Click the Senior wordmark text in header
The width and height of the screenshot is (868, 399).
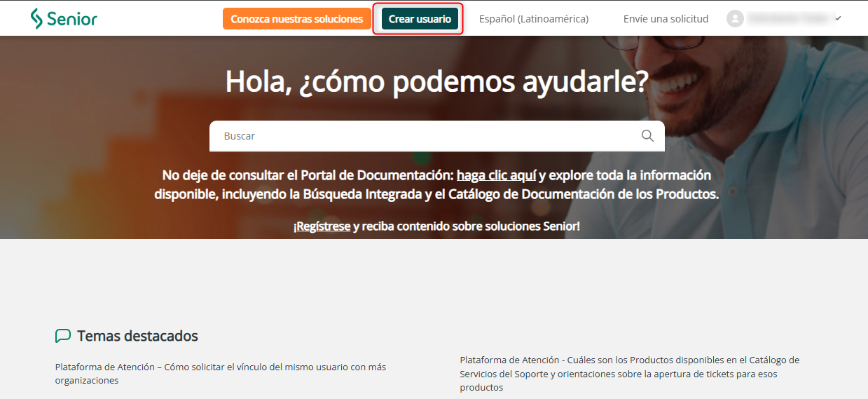(x=72, y=19)
